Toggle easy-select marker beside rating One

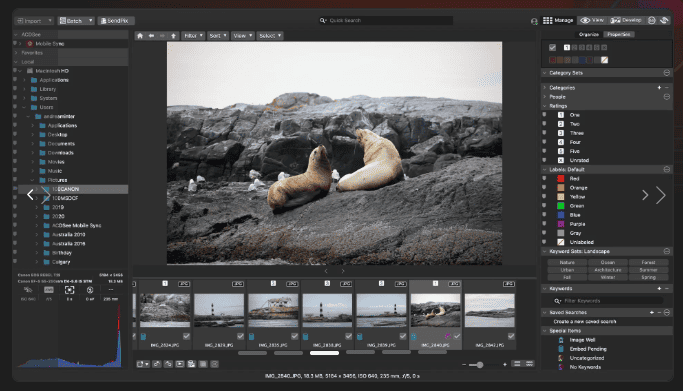544,115
